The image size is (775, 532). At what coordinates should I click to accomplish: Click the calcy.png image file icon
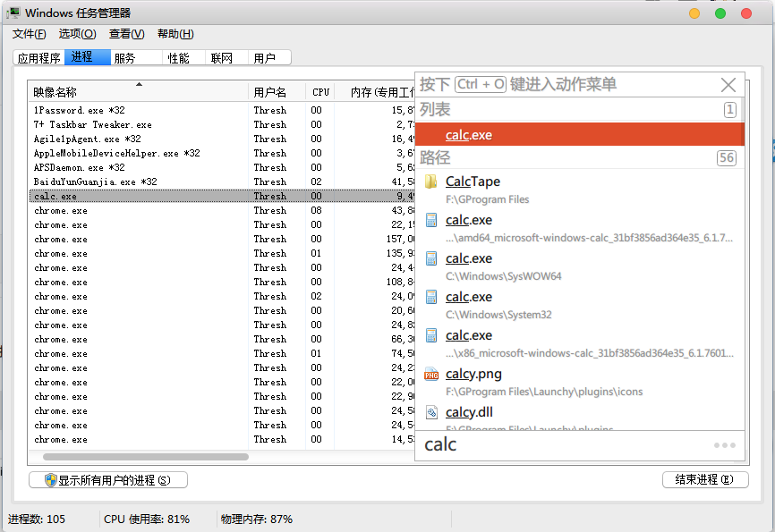431,375
